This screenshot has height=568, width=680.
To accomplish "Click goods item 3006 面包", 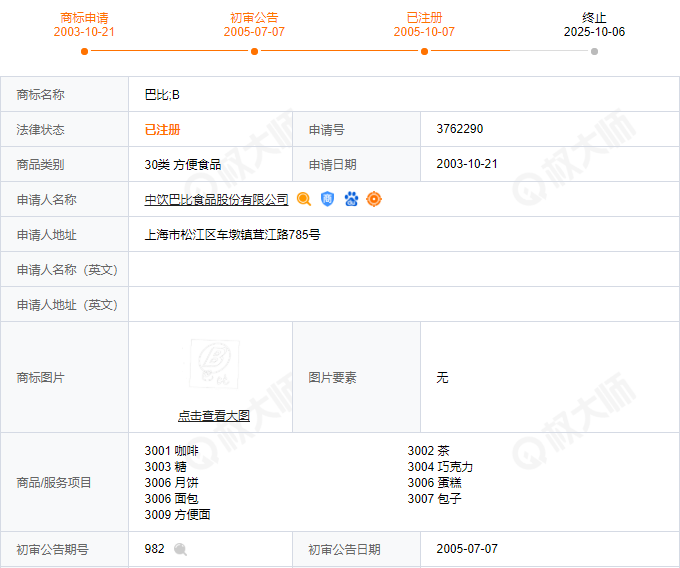I will (171, 499).
